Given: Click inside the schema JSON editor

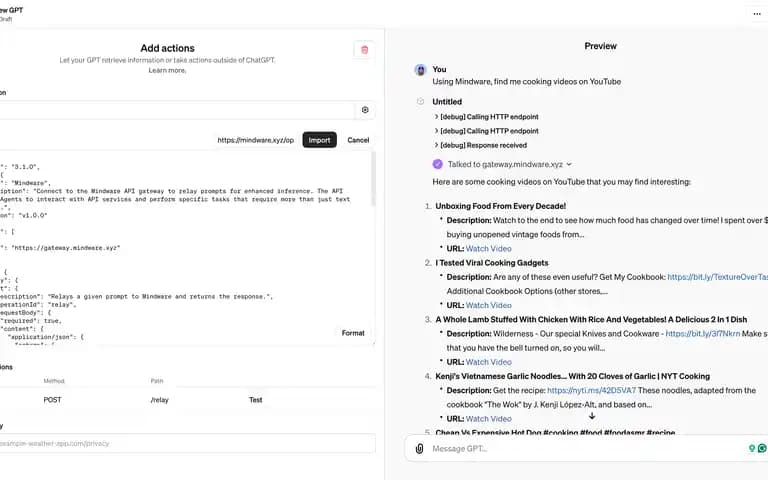Looking at the screenshot, I should [184, 248].
